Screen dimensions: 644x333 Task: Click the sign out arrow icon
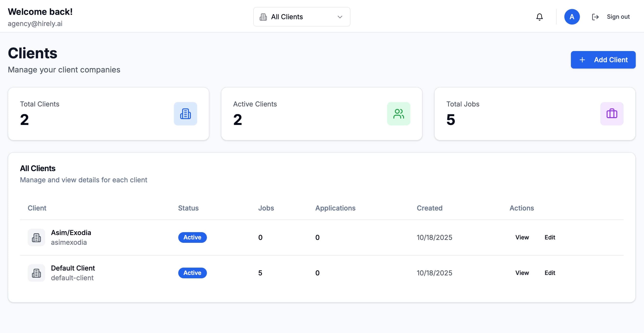tap(595, 17)
